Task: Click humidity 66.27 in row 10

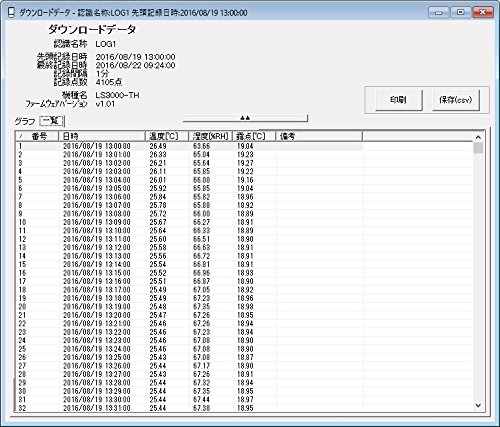Action: coord(201,222)
